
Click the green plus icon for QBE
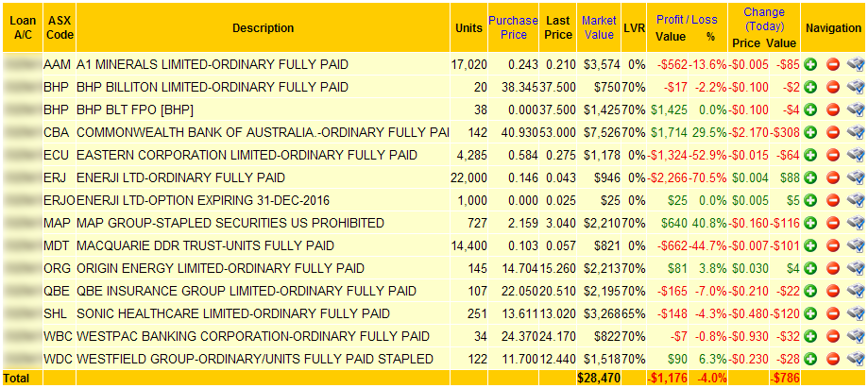810,291
